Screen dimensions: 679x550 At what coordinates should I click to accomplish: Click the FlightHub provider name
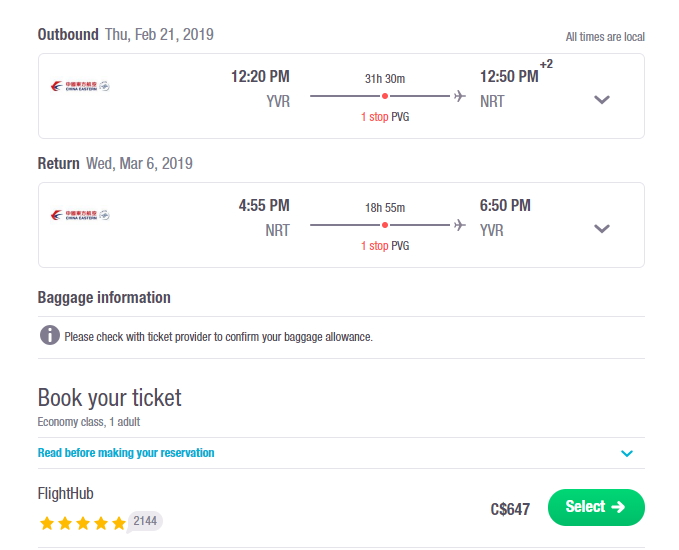[x=65, y=493]
